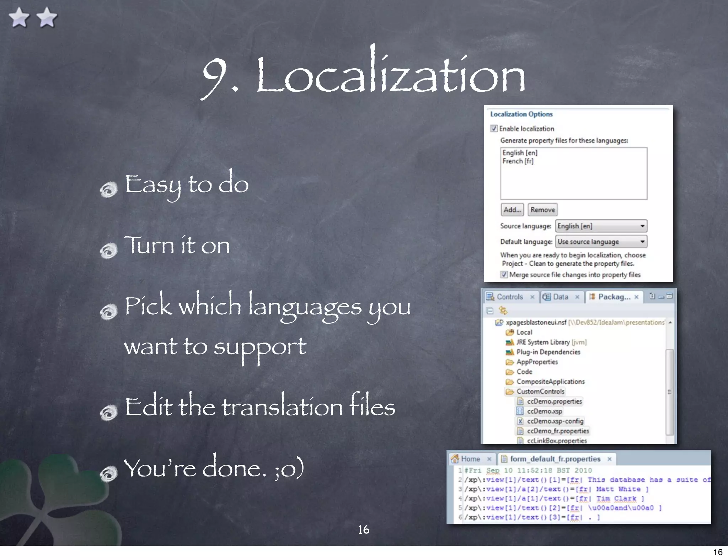Switch to the Home editor tab

tap(471, 459)
